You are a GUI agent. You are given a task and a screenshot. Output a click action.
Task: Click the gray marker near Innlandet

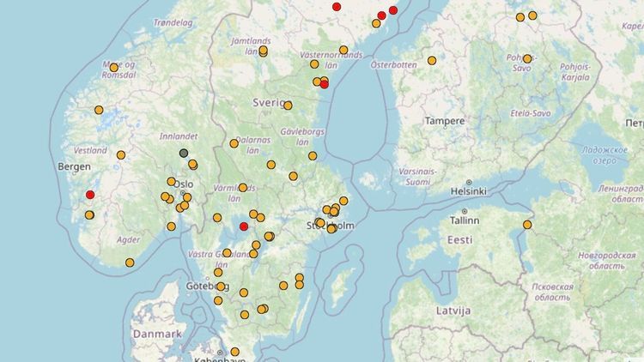click(184, 153)
